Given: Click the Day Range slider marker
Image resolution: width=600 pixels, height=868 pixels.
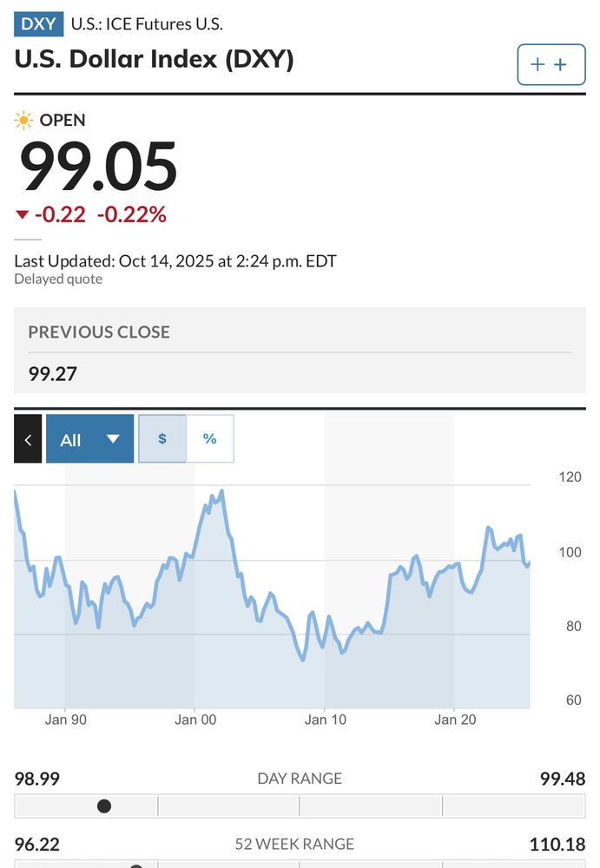Looking at the screenshot, I should click(104, 806).
